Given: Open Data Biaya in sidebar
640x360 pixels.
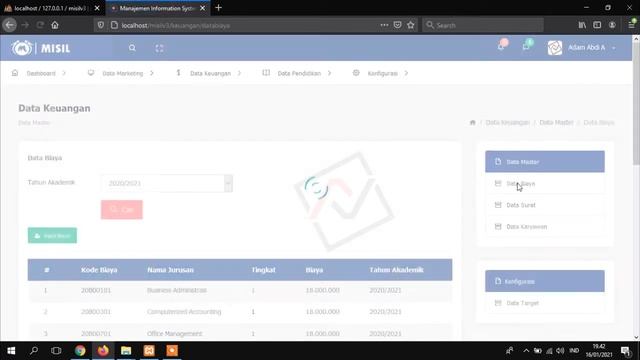Looking at the screenshot, I should pos(544,184).
